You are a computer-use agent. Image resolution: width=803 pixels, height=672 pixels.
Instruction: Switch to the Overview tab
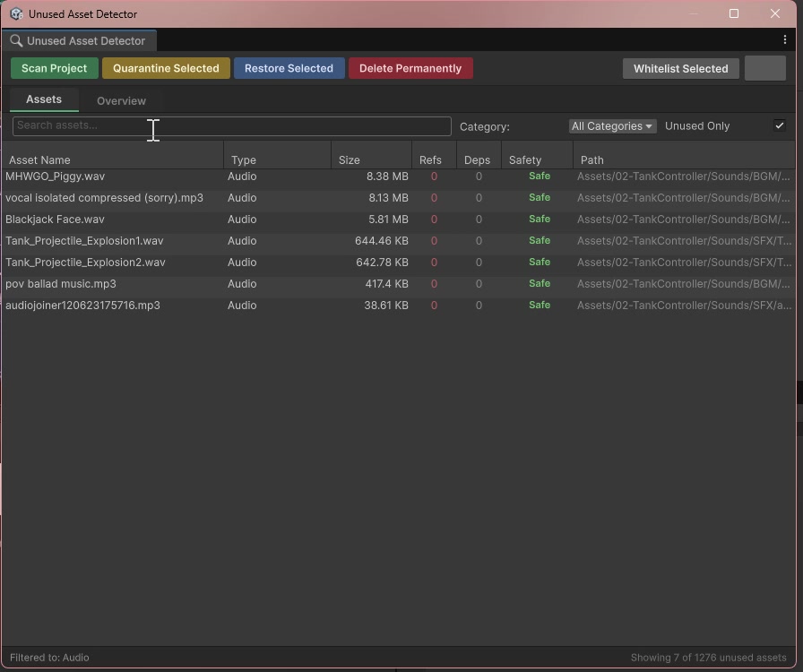121,101
